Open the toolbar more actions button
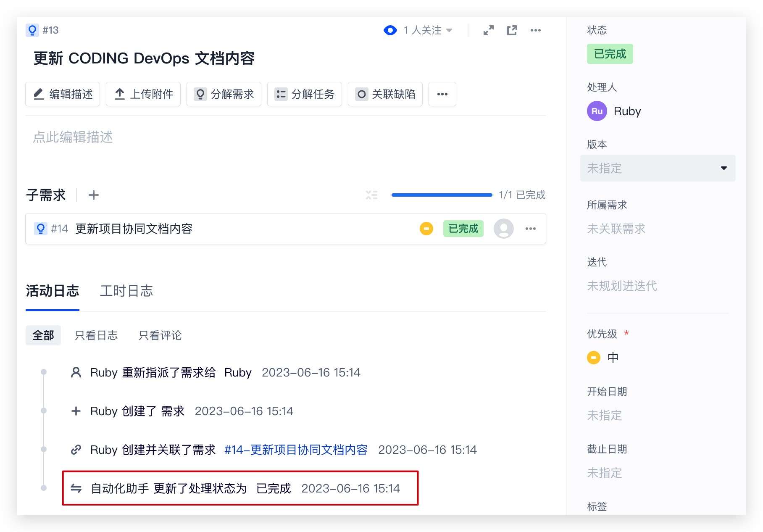Screen dimensions: 763x532 click(x=442, y=94)
